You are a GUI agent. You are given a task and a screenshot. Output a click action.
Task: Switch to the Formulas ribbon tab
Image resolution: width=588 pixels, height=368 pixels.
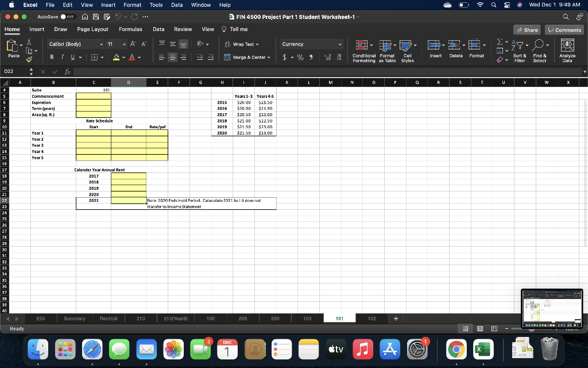(x=130, y=29)
